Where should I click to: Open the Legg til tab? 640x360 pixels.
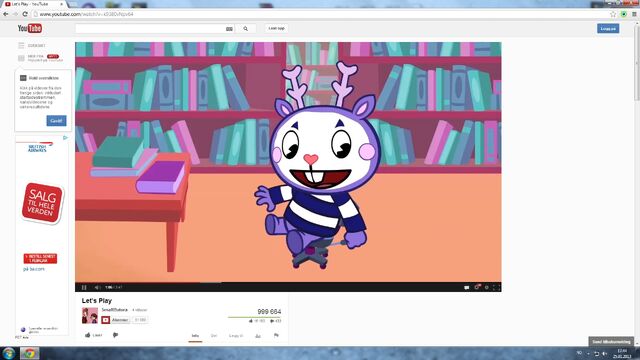pyautogui.click(x=236, y=336)
